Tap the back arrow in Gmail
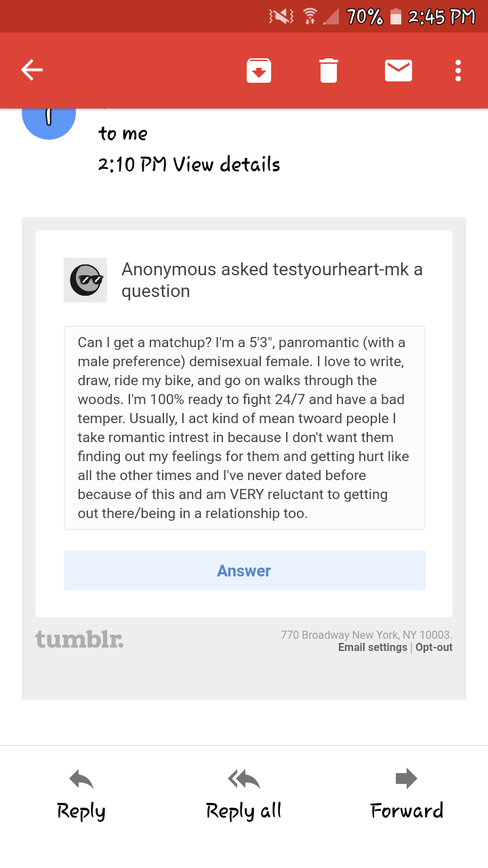 [32, 70]
